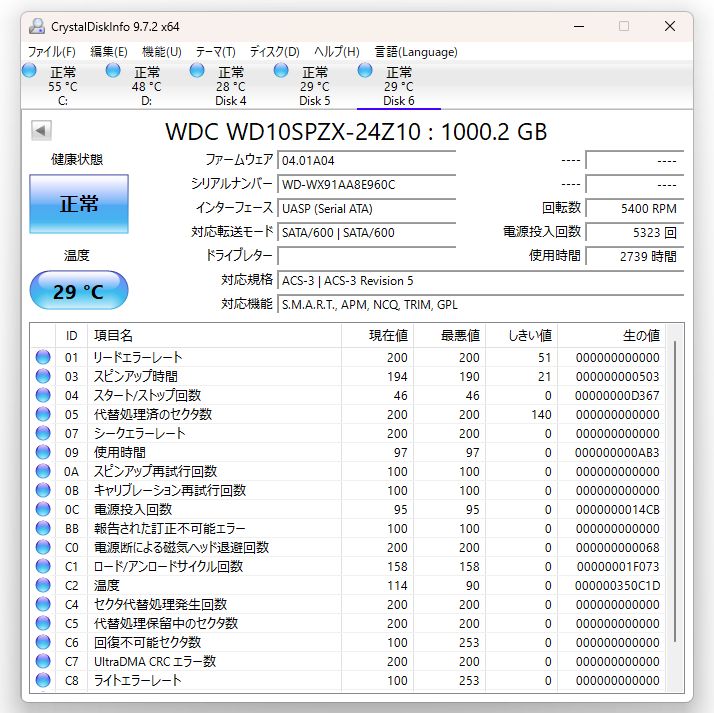Viewport: 714px width, 713px height.
Task: Click the power-on hours 2739 時間 field
Action: coord(635,256)
